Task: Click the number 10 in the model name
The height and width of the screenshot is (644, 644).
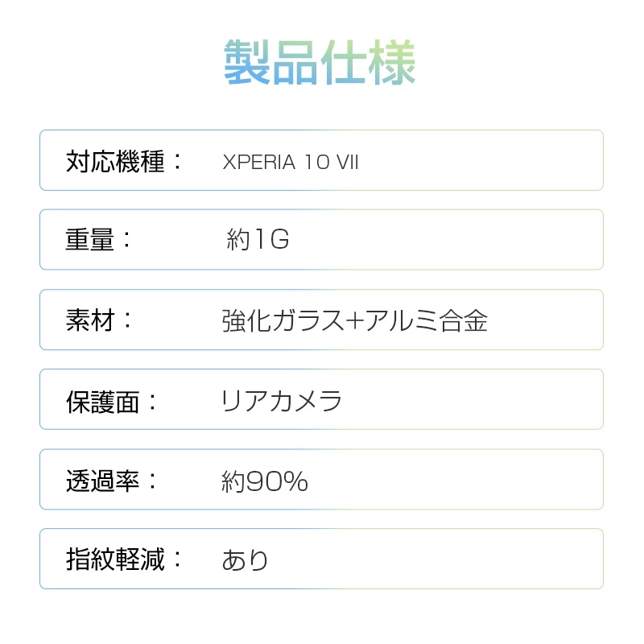Action: (316, 162)
